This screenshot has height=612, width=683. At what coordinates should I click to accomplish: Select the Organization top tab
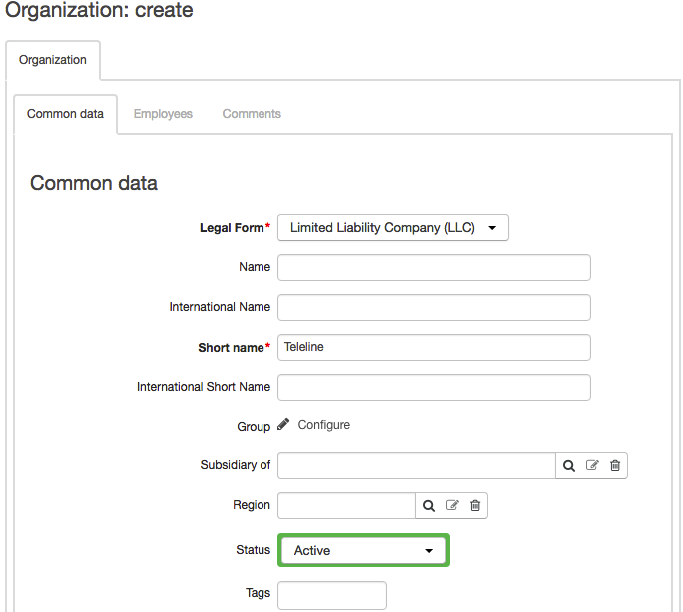pyautogui.click(x=53, y=60)
